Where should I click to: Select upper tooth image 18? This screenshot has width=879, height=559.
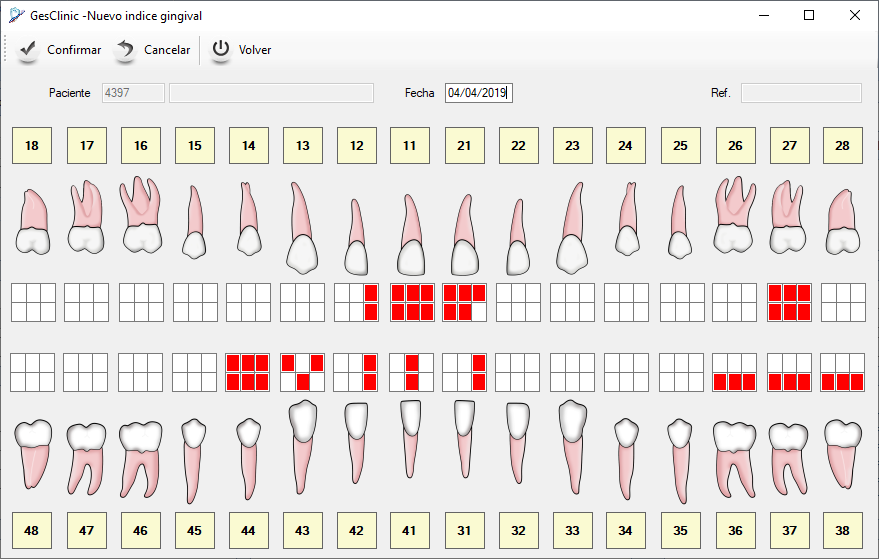33,222
